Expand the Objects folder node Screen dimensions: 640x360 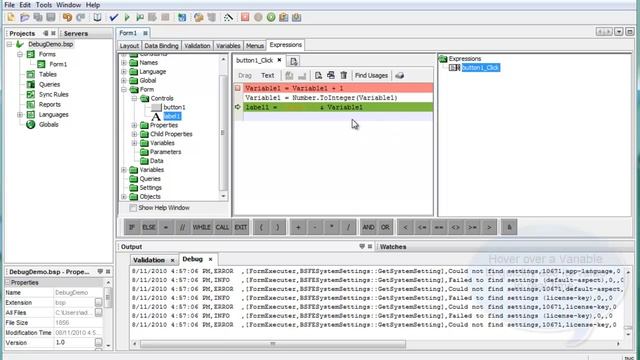(124, 197)
